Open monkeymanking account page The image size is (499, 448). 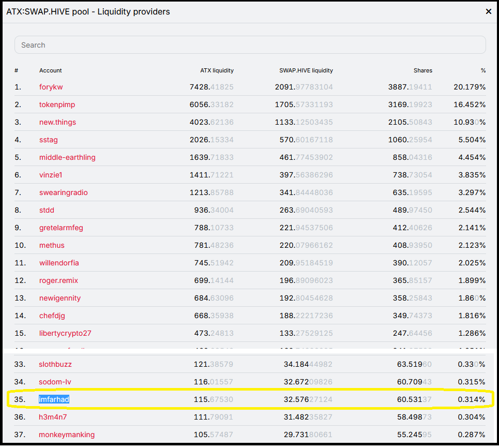(x=67, y=435)
